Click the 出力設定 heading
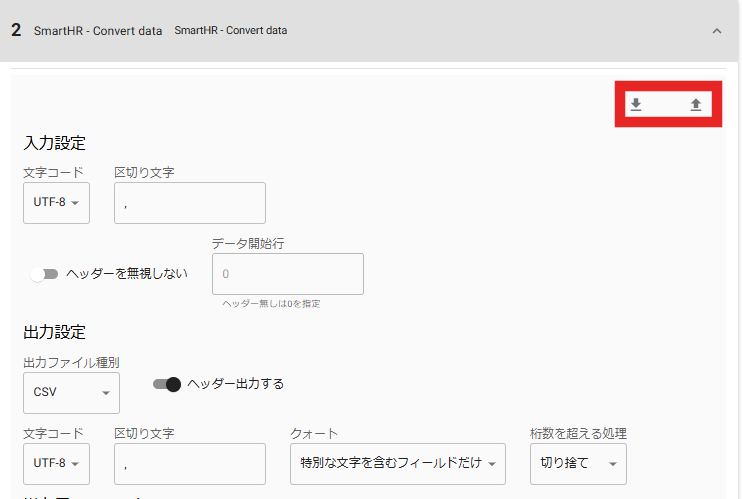Screen dimensions: 742x499 pos(54,332)
